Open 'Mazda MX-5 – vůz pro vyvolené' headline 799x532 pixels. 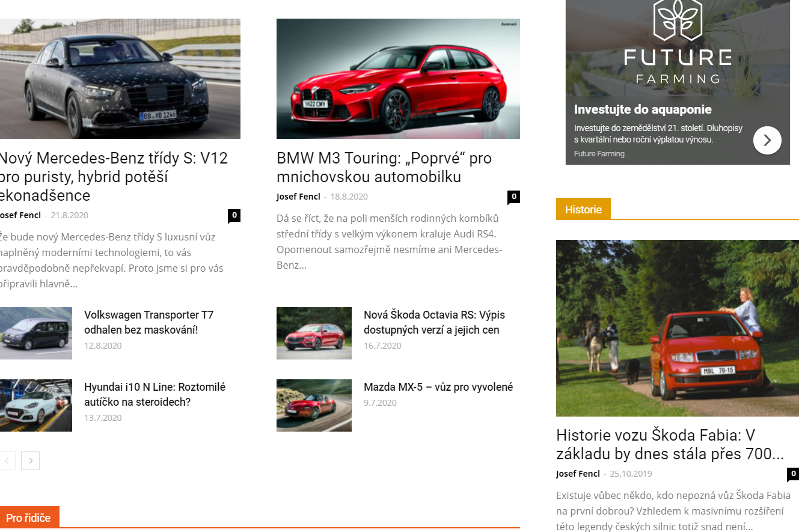(438, 387)
